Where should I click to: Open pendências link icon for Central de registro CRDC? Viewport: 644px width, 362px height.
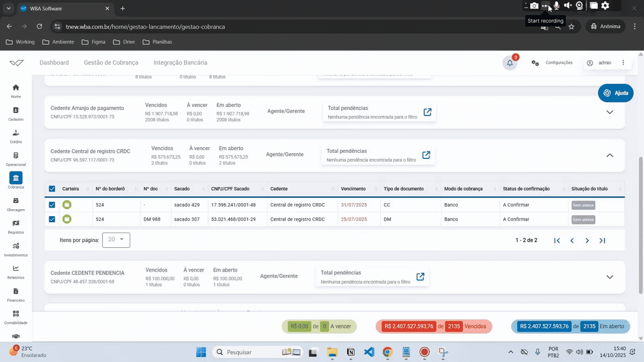point(426,155)
